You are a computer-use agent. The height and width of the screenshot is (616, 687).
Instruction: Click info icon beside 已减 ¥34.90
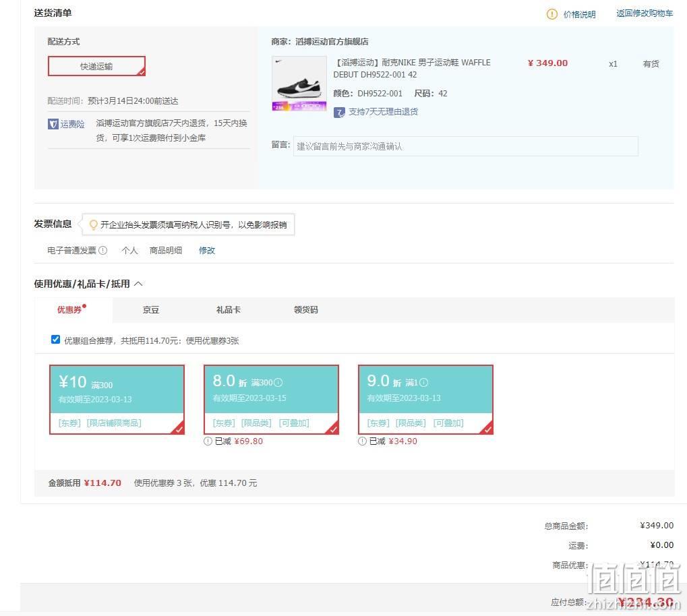[x=362, y=441]
